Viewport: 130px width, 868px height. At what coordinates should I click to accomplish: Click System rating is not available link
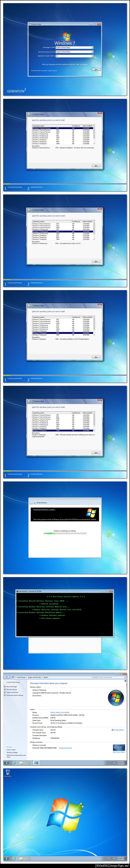60,713
